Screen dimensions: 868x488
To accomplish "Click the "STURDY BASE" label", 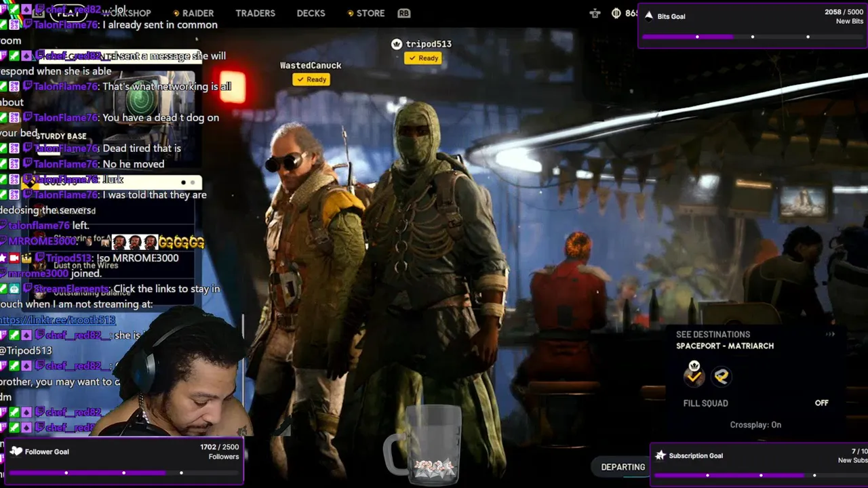I will [x=61, y=136].
